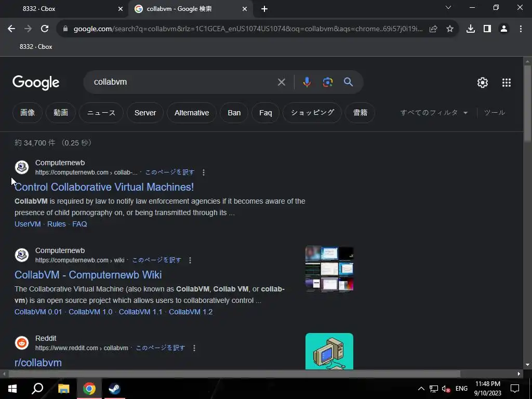Open File Explorer from taskbar

[x=63, y=389]
